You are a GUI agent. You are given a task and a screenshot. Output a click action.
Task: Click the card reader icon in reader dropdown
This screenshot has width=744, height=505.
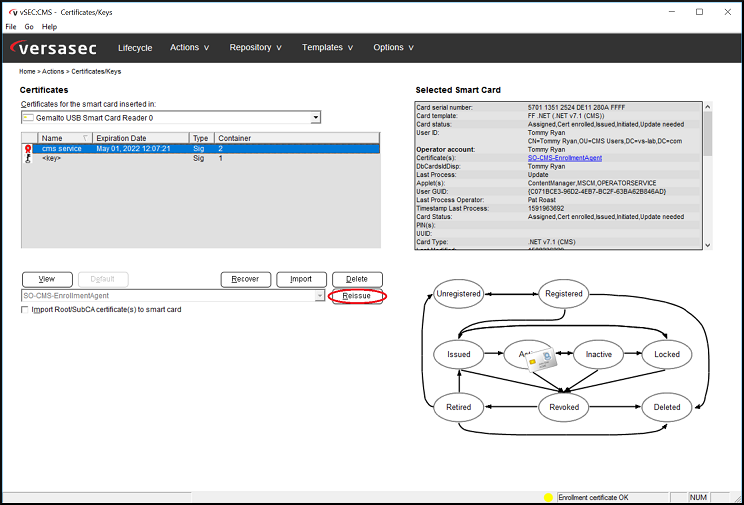[x=28, y=118]
